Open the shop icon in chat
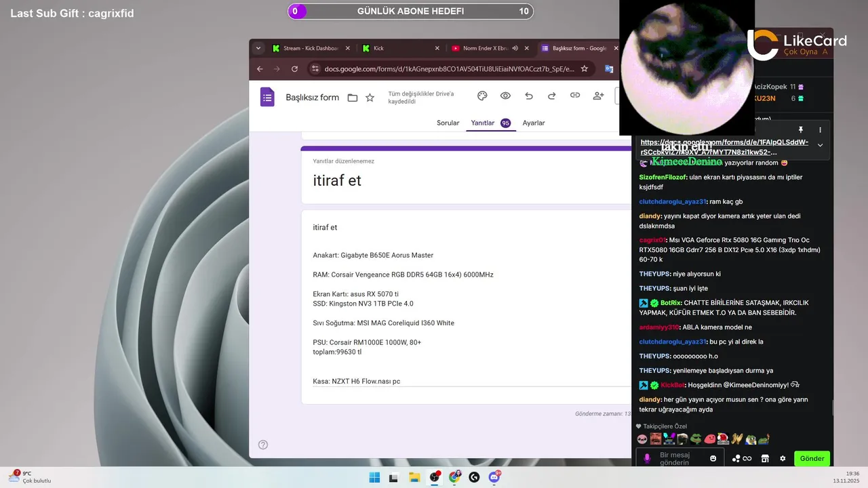The width and height of the screenshot is (868, 488). (x=765, y=459)
